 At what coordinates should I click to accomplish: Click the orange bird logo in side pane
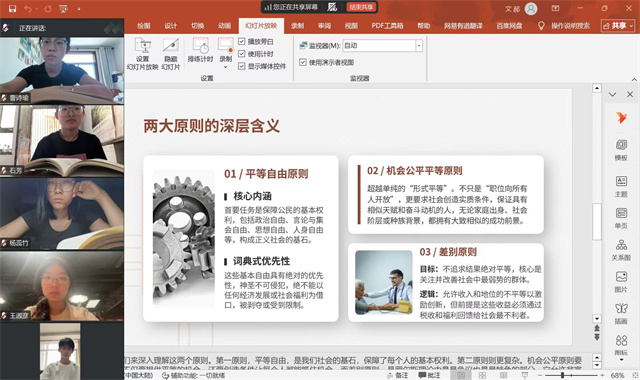(x=621, y=118)
